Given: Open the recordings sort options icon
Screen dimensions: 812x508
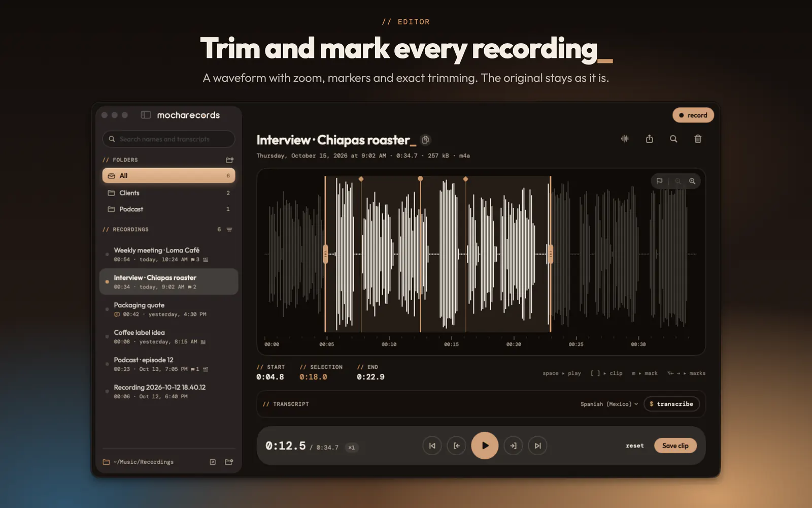Looking at the screenshot, I should click(229, 230).
